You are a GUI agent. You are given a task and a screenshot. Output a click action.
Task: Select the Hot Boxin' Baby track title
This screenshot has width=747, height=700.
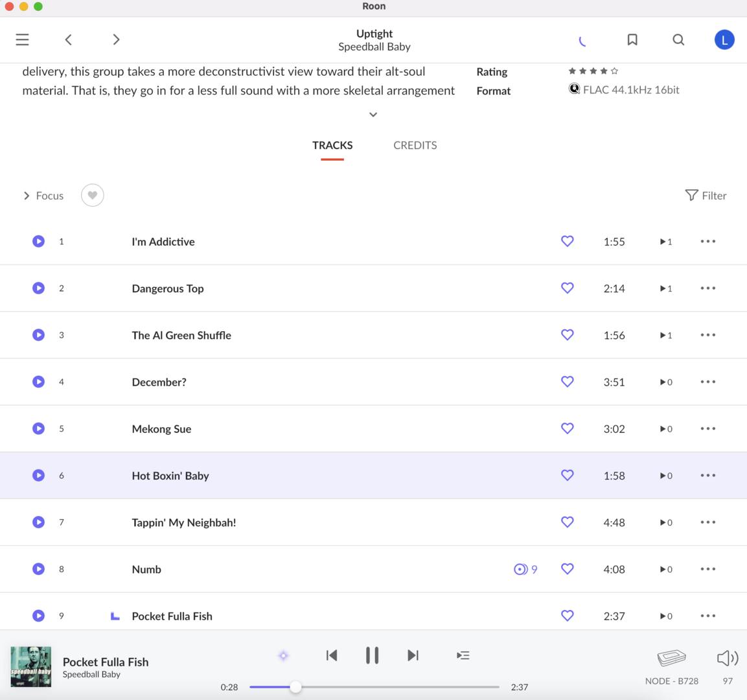tap(170, 476)
